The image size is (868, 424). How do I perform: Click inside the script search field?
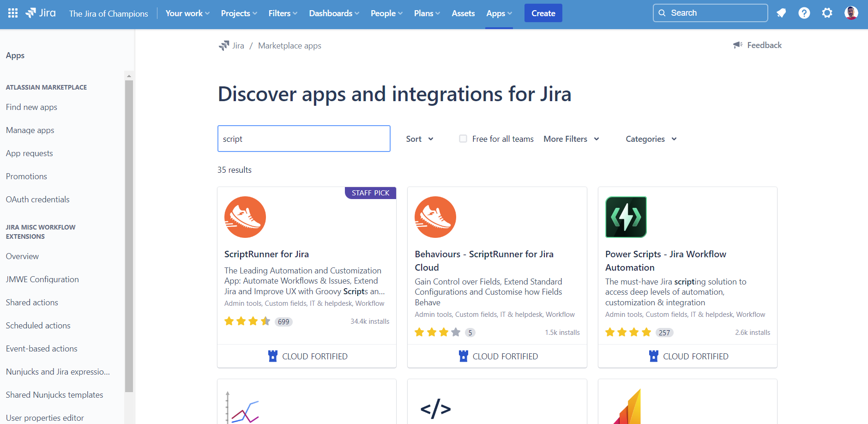(303, 138)
